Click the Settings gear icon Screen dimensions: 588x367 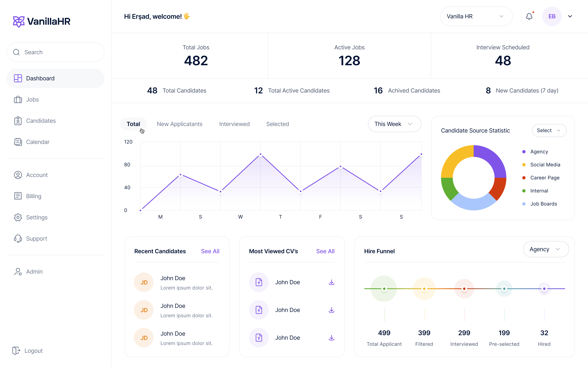click(18, 217)
